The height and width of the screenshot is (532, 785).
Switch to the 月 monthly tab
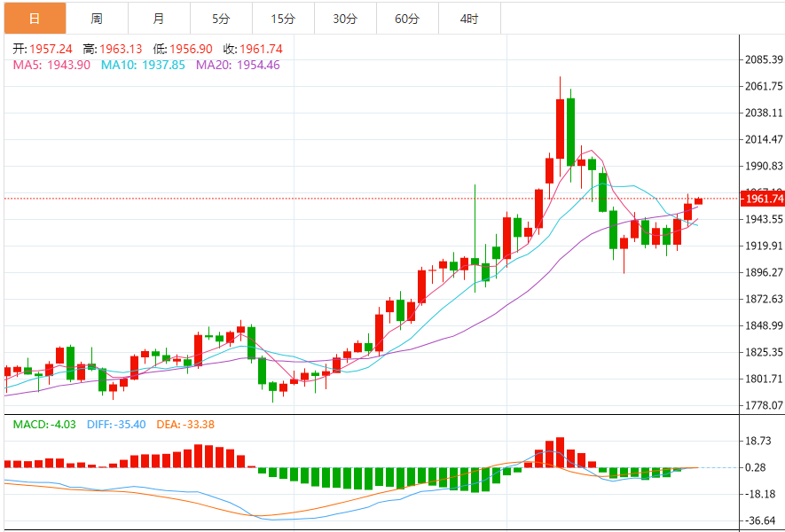point(158,18)
